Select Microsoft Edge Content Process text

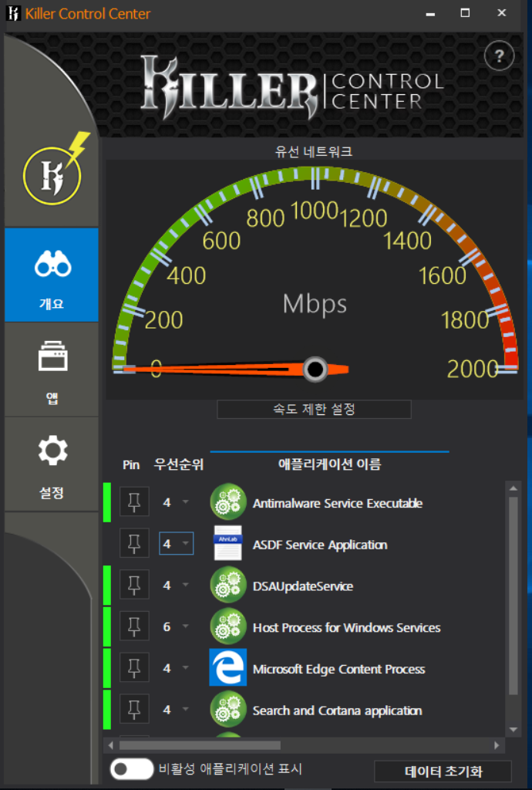(338, 669)
